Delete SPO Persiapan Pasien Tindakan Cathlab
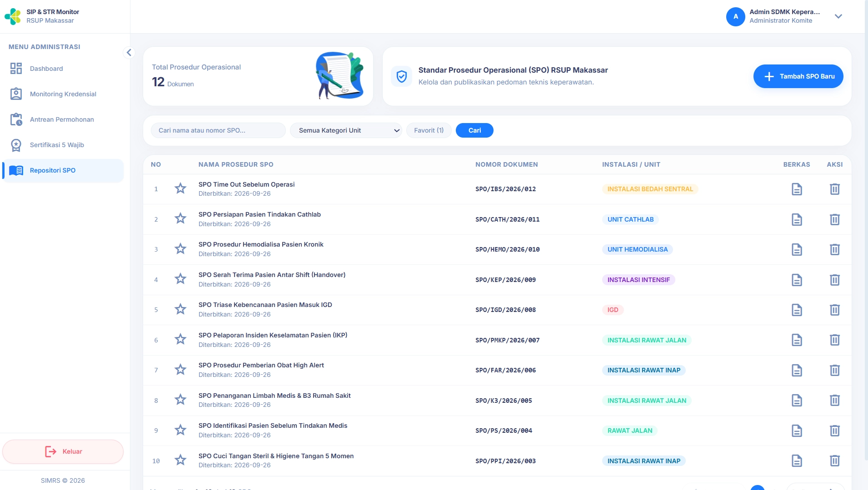This screenshot has width=868, height=490. coord(835,219)
